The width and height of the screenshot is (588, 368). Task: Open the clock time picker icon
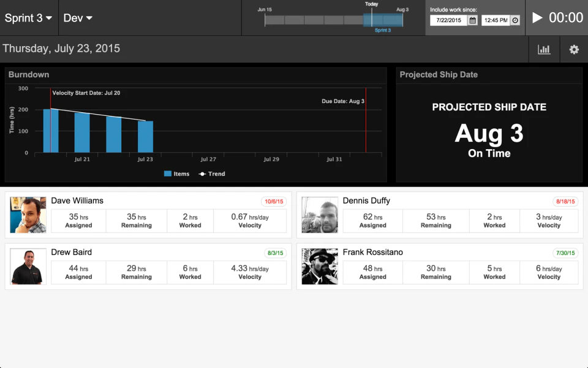pyautogui.click(x=514, y=20)
